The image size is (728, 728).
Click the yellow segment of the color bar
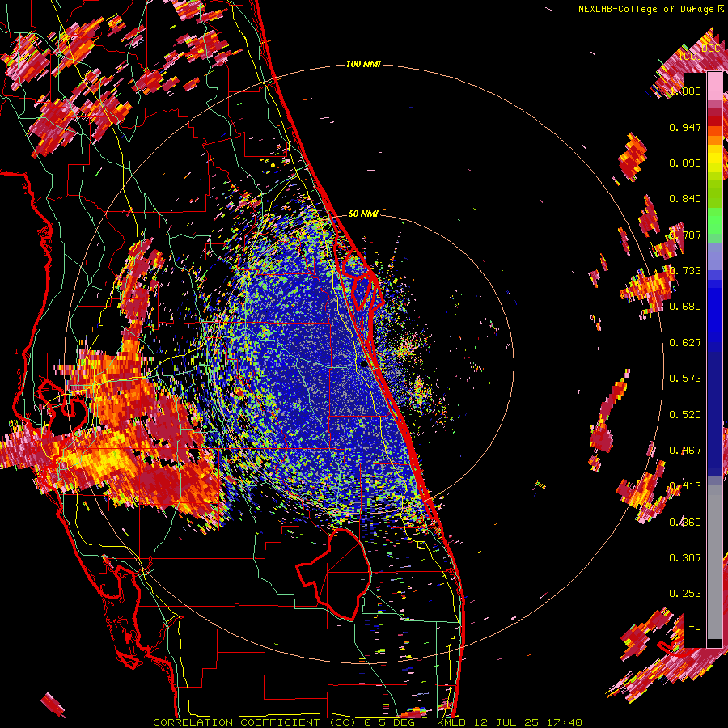[714, 159]
